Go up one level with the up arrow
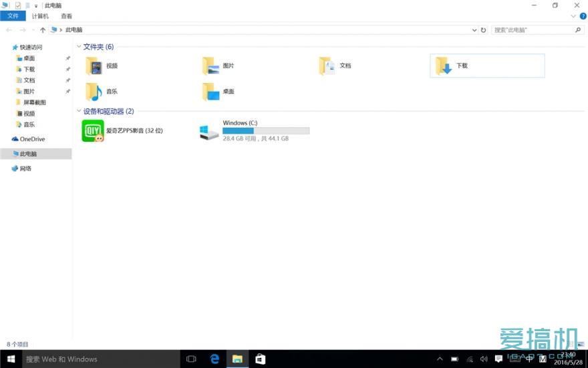This screenshot has width=588, height=368. point(43,30)
